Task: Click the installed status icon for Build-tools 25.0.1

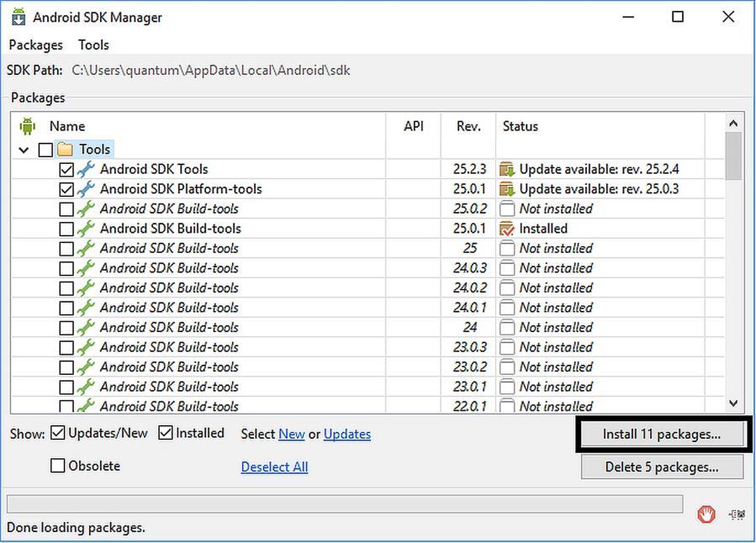Action: (x=507, y=229)
